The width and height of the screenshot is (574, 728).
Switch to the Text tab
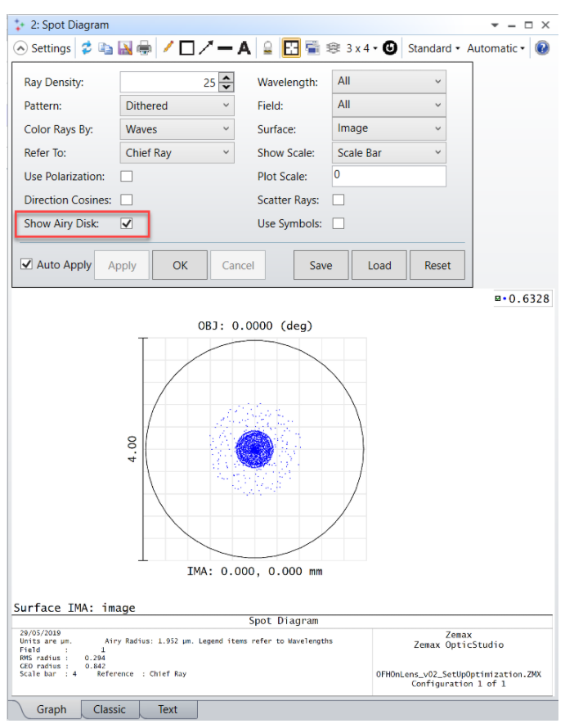[x=168, y=709]
